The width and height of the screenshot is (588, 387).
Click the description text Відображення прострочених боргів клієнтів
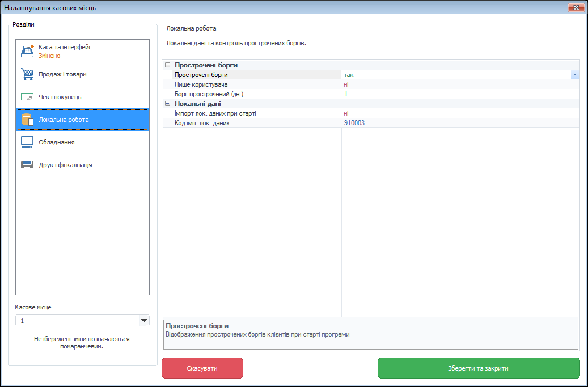(257, 334)
